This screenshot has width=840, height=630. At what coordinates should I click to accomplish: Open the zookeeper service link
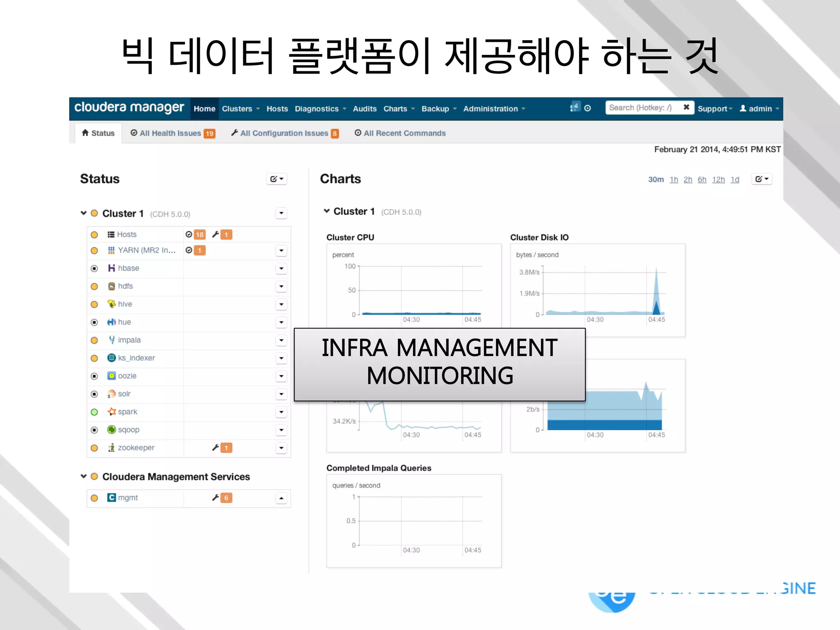[136, 448]
